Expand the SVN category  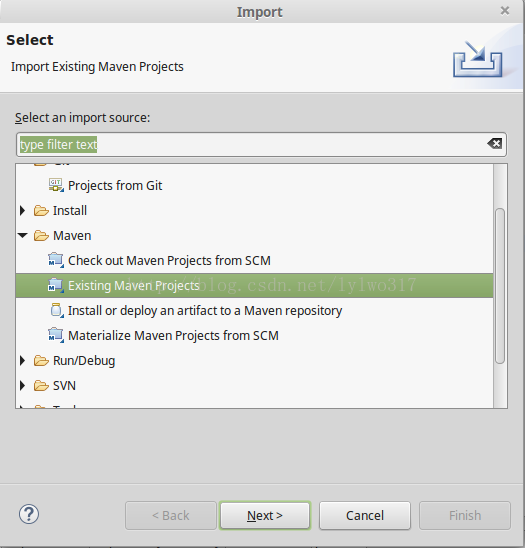click(x=23, y=385)
